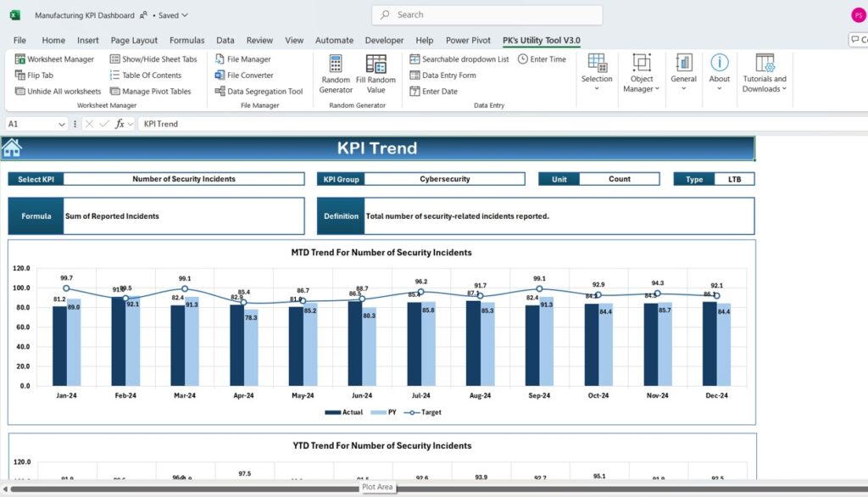Screen dimensions: 868x497
Task: Switch to the Review tab
Action: coord(259,41)
